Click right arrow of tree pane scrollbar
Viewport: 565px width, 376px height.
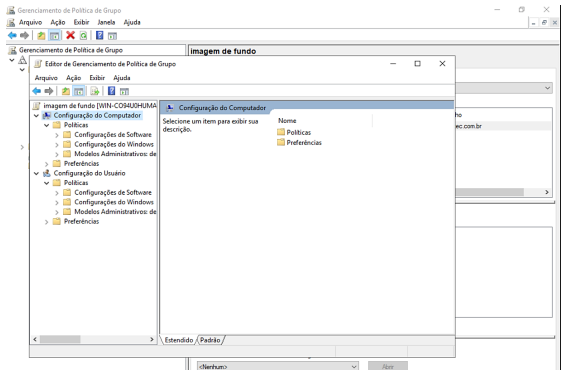(152, 339)
